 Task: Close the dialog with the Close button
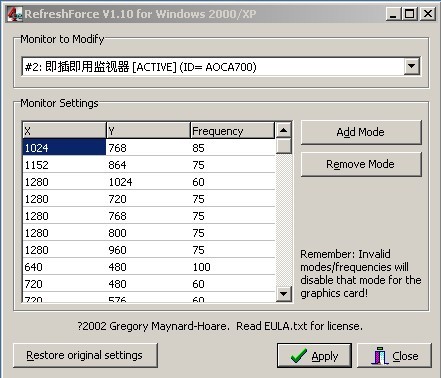click(x=394, y=356)
